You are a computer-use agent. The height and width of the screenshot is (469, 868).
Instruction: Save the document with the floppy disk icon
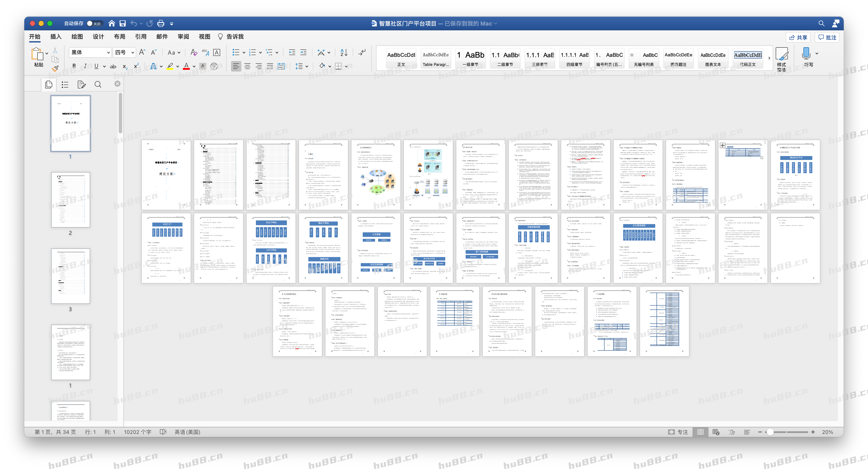coord(123,23)
